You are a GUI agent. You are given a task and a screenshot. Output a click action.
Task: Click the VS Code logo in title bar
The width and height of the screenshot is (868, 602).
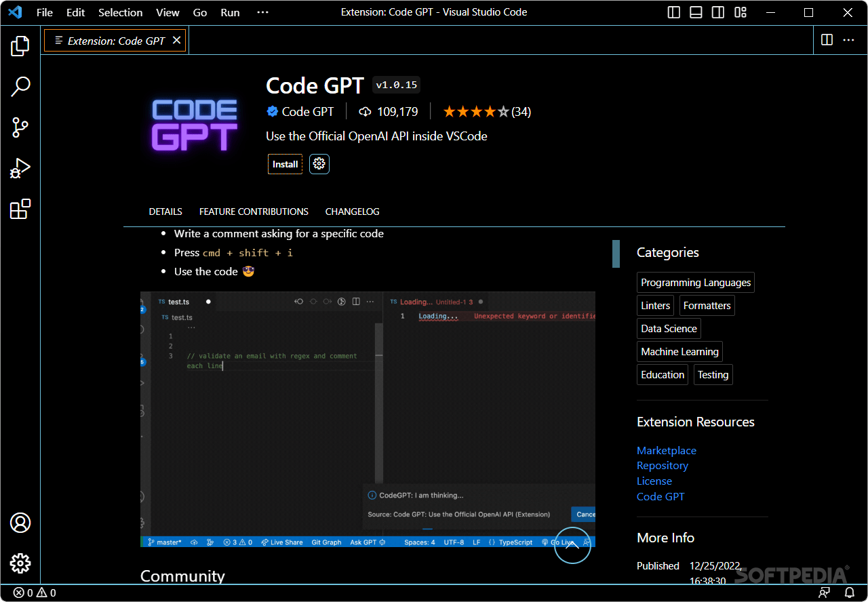(x=16, y=12)
